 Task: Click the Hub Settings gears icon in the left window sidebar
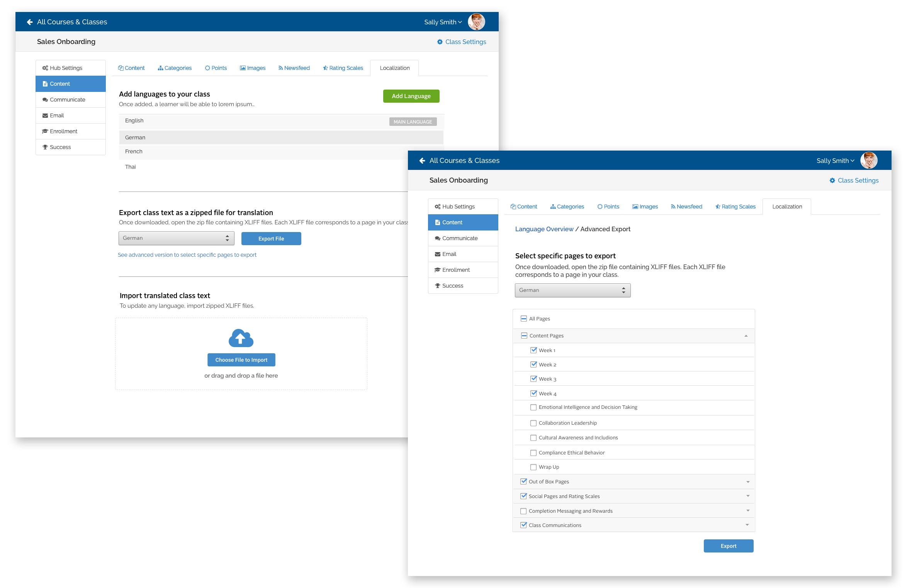tap(45, 68)
